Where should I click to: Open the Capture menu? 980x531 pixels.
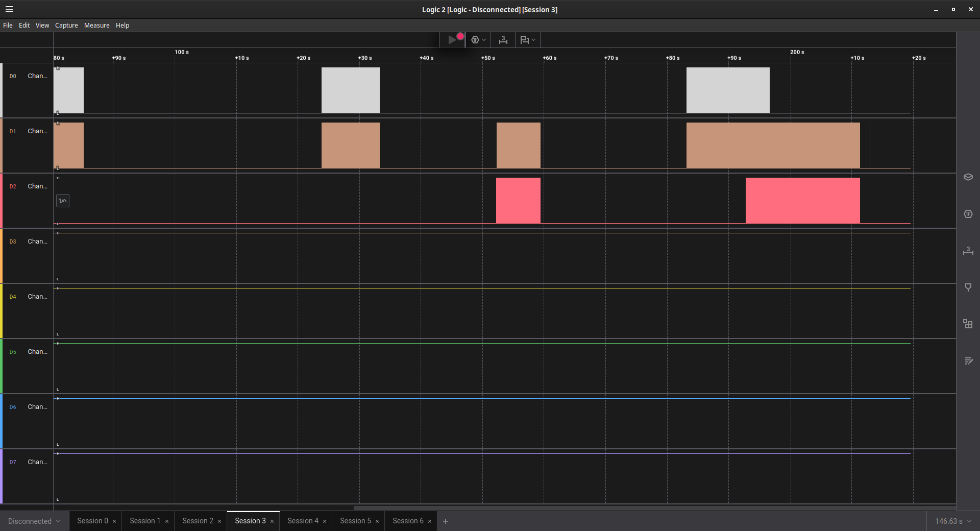coord(66,26)
